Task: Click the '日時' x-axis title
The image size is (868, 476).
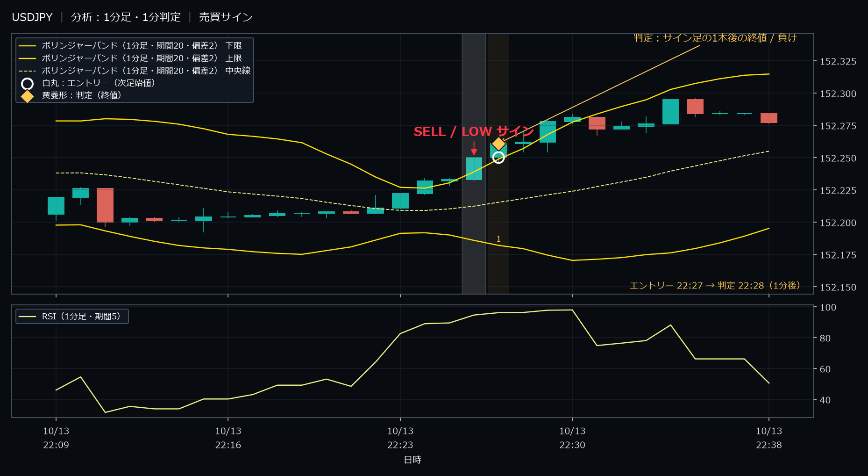Action: click(x=413, y=460)
